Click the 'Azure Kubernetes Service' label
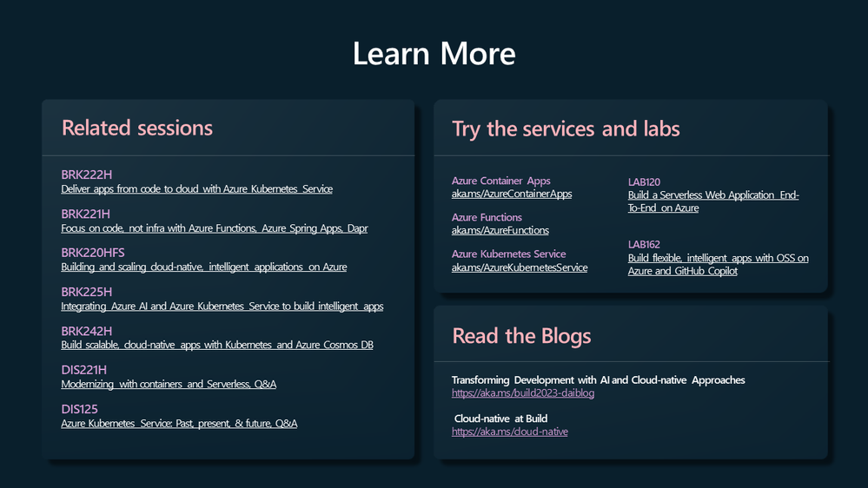 508,254
